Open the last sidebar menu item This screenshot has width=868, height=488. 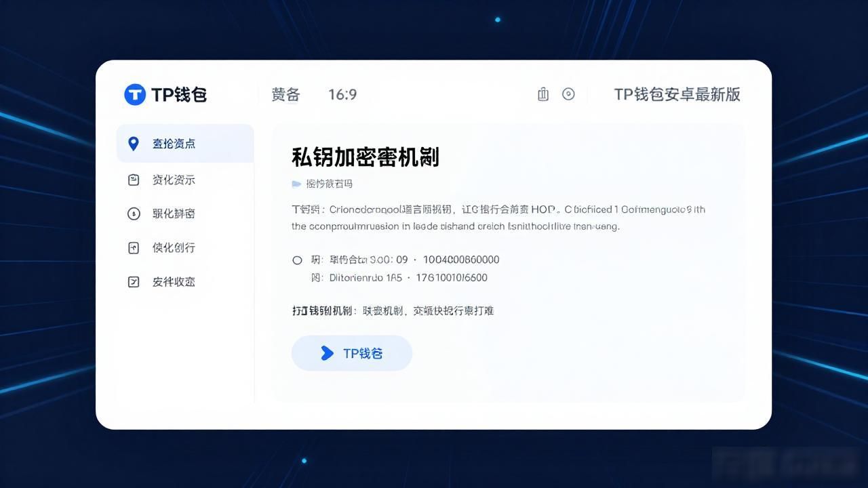(174, 282)
